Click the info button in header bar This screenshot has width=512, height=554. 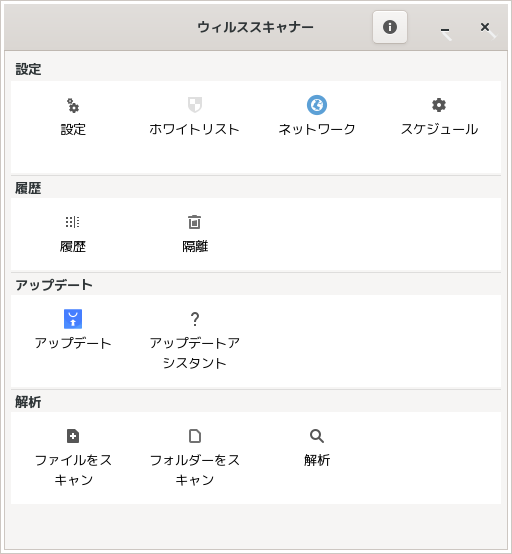click(390, 27)
